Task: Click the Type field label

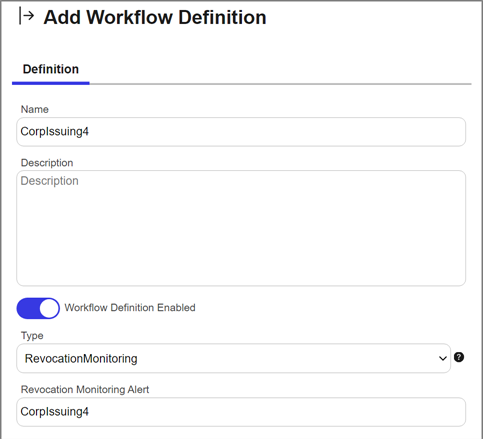Action: 32,336
